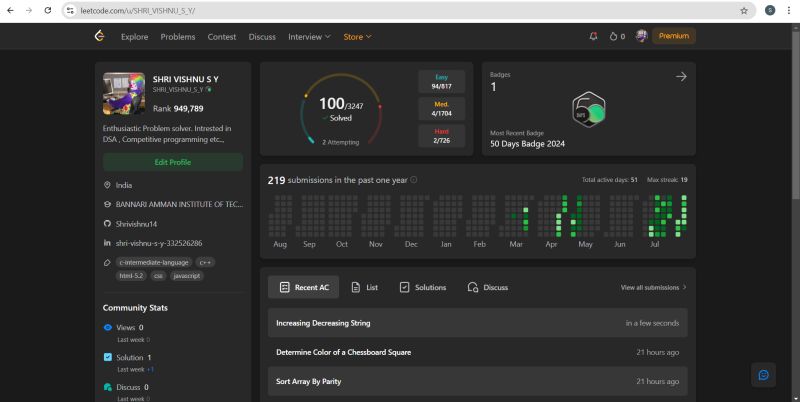Viewport: 800px width, 402px height.
Task: Open Increasing Decreasing String problem
Action: coord(478,323)
